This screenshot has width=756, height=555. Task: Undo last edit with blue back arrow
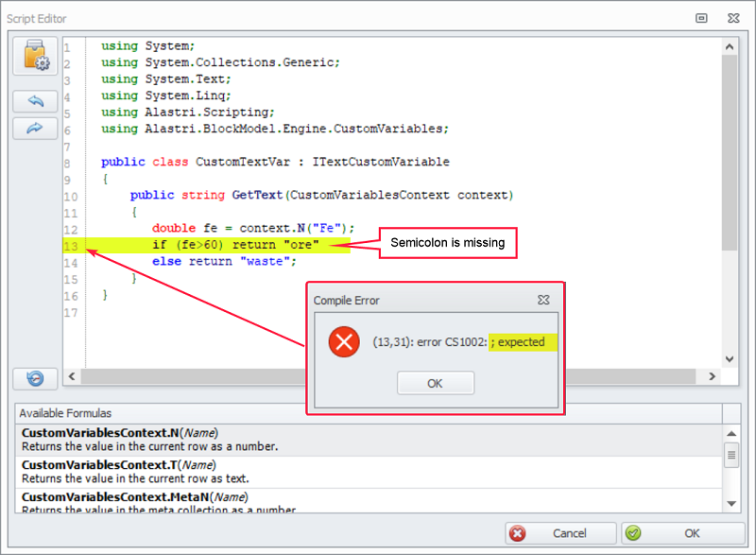coord(35,101)
